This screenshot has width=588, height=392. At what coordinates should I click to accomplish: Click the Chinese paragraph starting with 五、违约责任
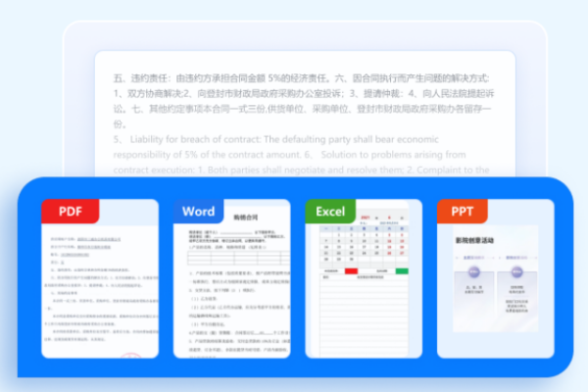[304, 101]
